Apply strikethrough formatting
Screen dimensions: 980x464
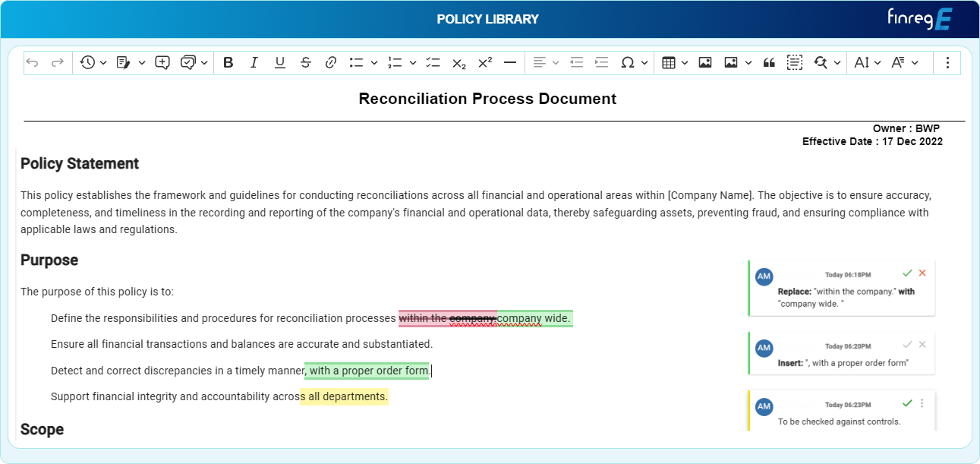[305, 62]
